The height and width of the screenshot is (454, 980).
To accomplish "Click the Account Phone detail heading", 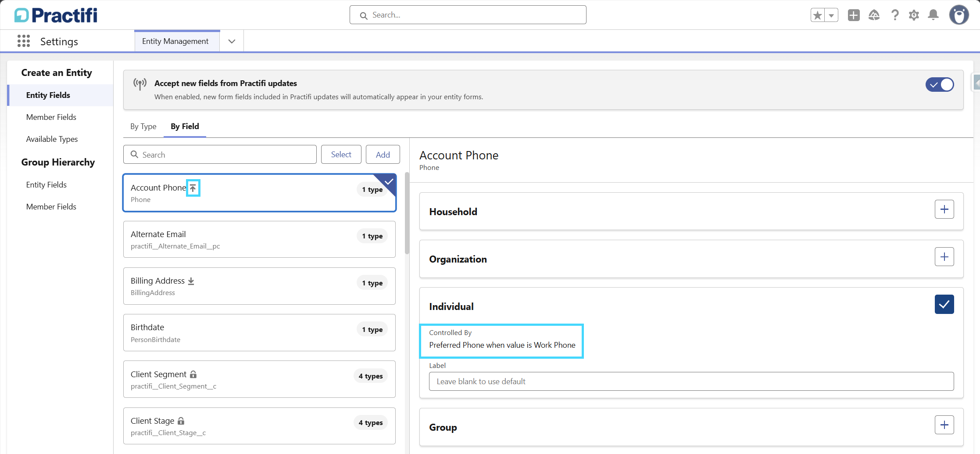I will click(x=459, y=155).
